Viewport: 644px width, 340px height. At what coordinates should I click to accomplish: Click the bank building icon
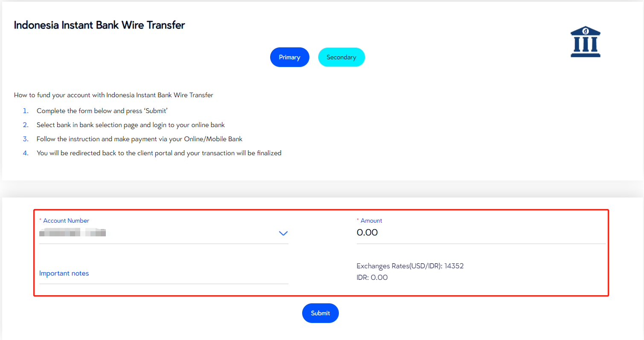point(586,41)
